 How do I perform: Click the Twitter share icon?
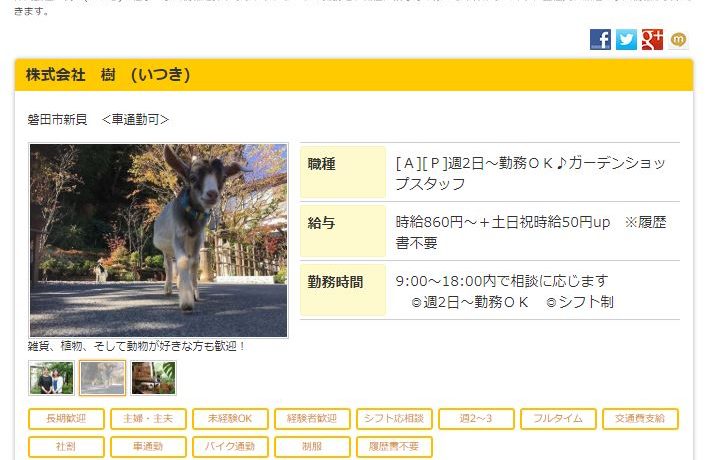point(626,40)
